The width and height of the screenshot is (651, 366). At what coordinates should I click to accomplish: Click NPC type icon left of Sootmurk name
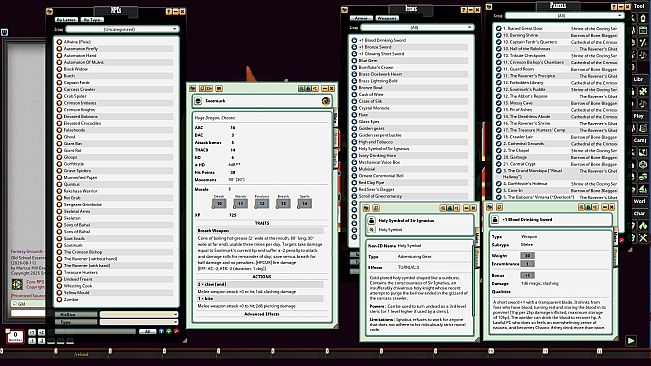tap(198, 101)
